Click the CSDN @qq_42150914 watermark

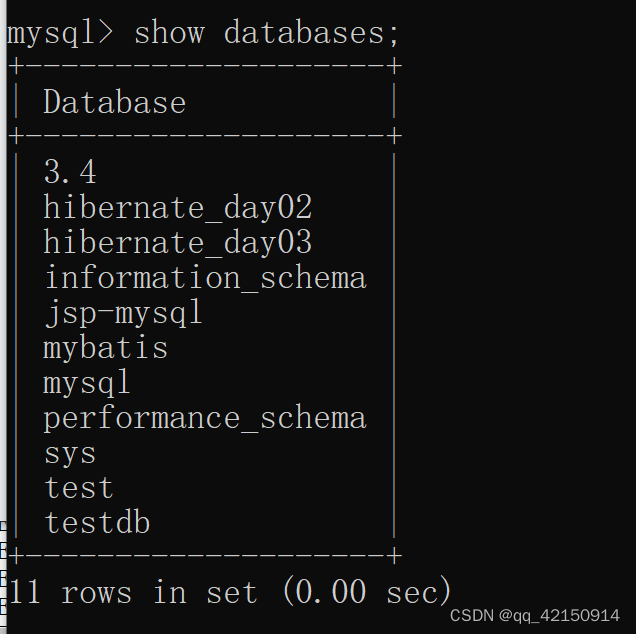coord(535,616)
